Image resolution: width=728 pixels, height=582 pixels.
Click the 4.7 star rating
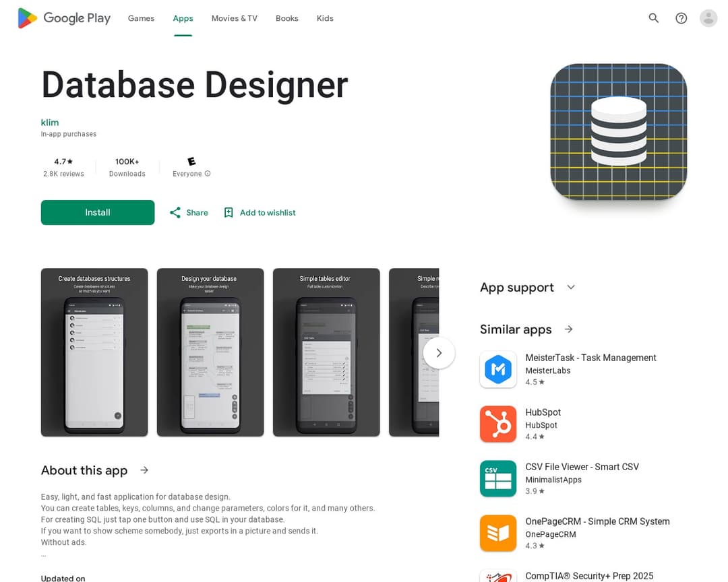tap(63, 162)
